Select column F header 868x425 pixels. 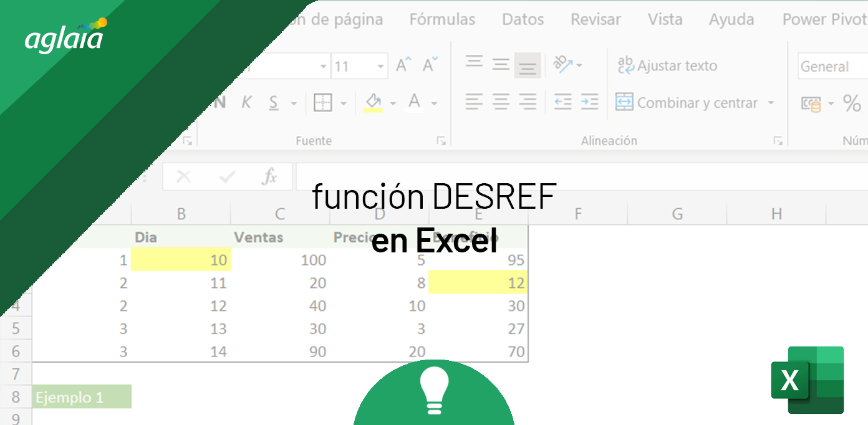point(577,214)
